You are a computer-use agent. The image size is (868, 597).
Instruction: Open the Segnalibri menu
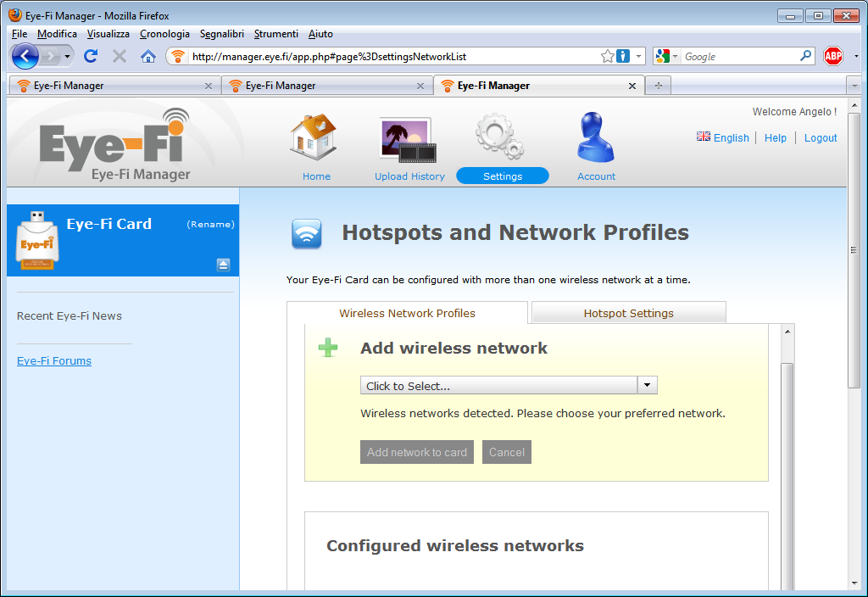tap(221, 34)
